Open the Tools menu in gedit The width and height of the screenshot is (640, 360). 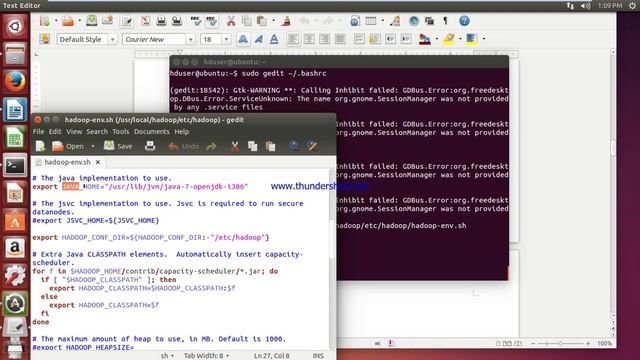click(x=121, y=131)
